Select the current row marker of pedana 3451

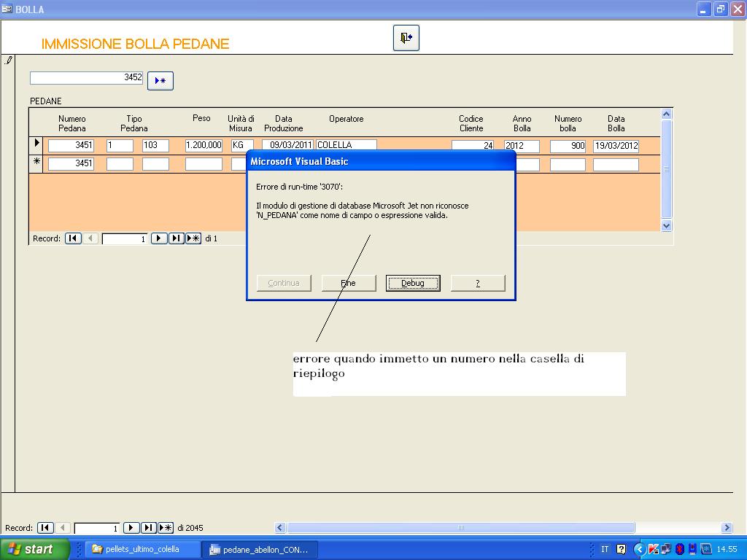tap(36, 145)
